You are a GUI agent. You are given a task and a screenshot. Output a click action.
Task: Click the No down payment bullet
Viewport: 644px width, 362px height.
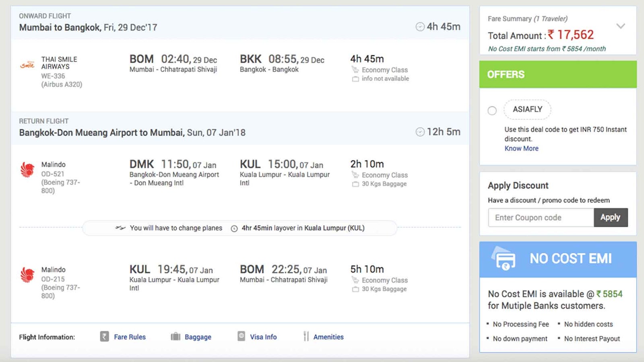click(x=520, y=339)
